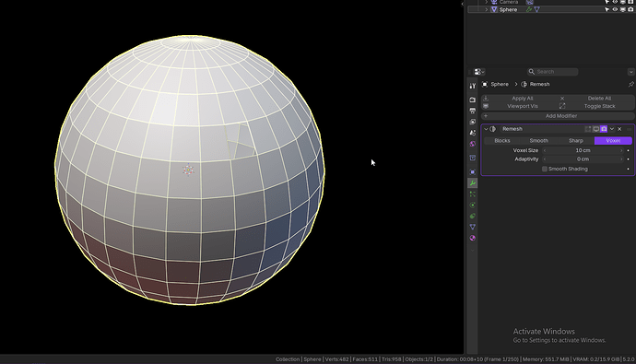This screenshot has width=636, height=364.
Task: Expand the Sphere row in outliner
Action: (487, 9)
